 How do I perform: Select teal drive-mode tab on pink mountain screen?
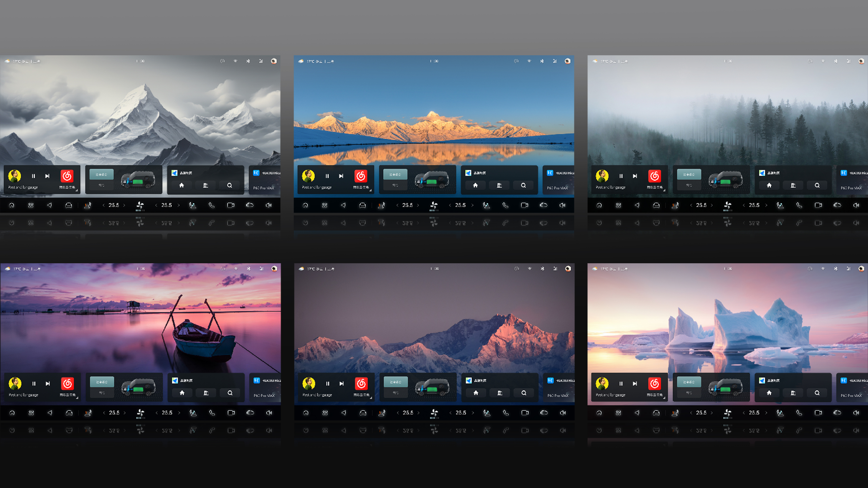[396, 382]
